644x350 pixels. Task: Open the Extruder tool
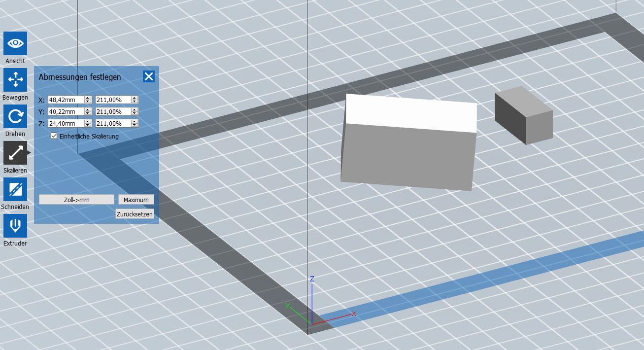15,226
